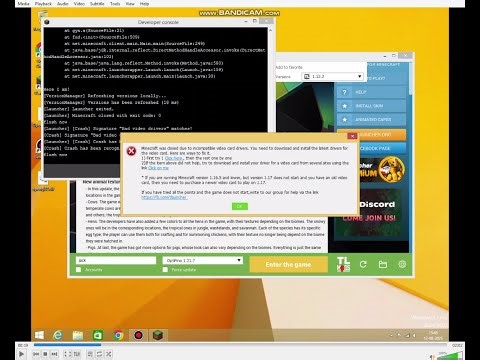The image size is (480, 360).
Task: Open the Audio menu
Action: click(63, 4)
